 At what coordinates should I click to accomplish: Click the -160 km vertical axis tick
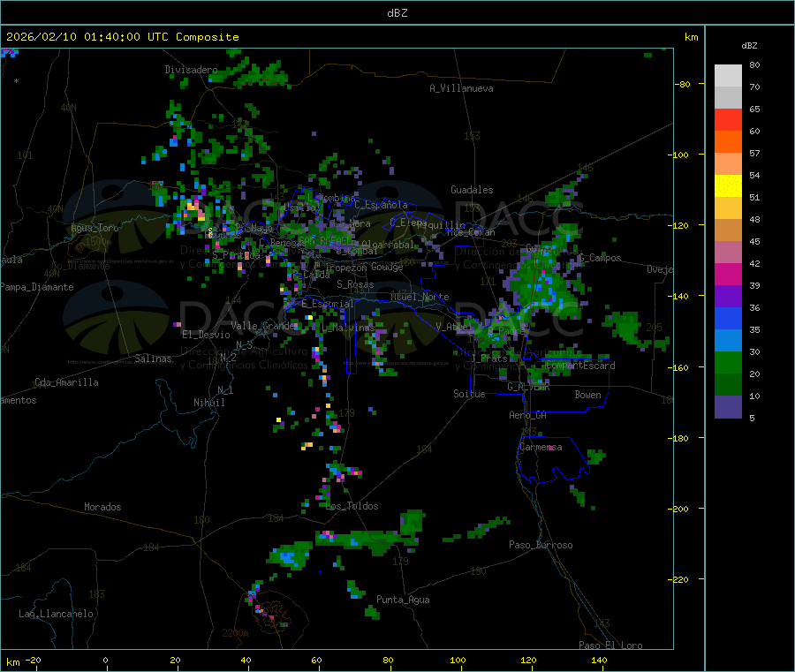tap(680, 367)
